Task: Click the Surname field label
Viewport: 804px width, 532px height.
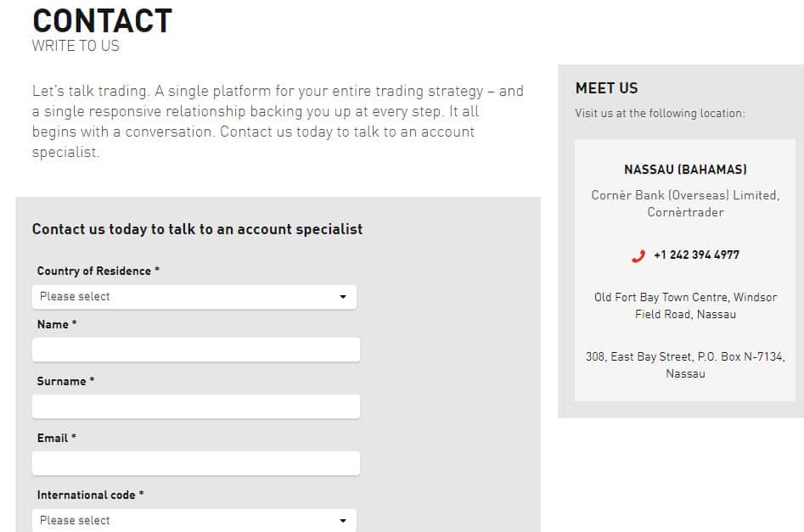Action: coord(65,382)
